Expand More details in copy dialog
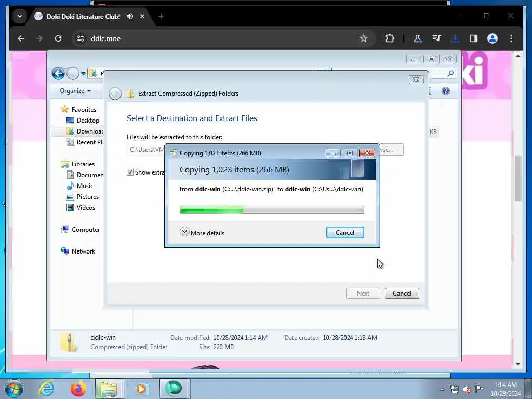Viewport: 532px width, 399px height. [202, 233]
